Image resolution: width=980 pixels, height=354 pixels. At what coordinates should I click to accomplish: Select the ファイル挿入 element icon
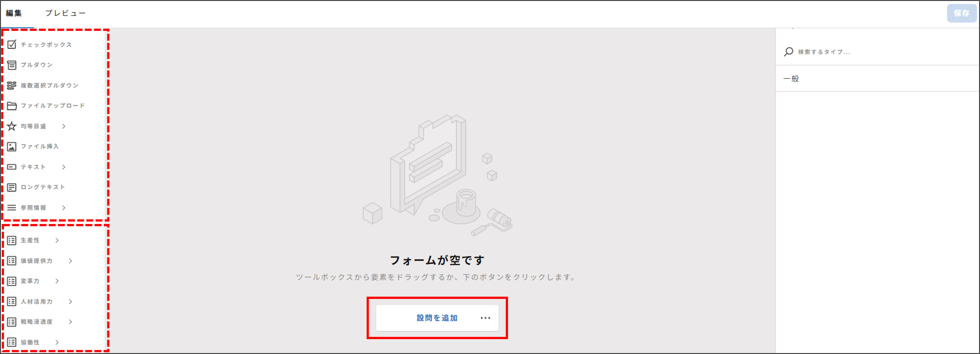[11, 146]
